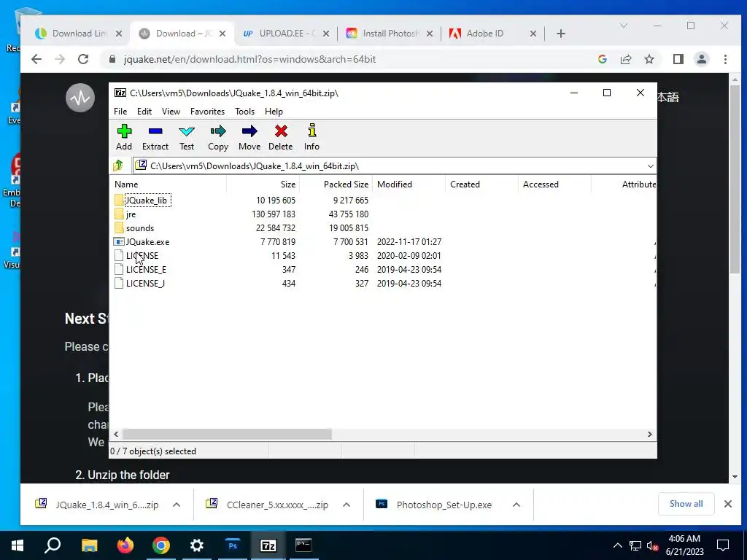Click the Chrome back arrow
Image resolution: width=747 pixels, height=560 pixels.
point(36,59)
